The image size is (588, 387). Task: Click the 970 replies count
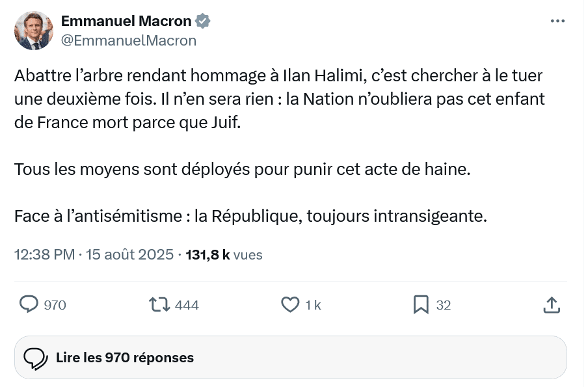tap(55, 305)
